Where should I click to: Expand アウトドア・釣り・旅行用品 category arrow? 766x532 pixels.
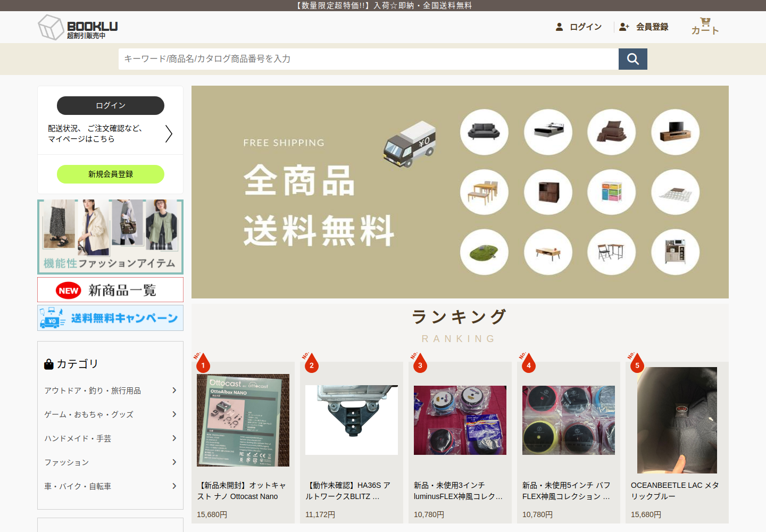(x=174, y=390)
